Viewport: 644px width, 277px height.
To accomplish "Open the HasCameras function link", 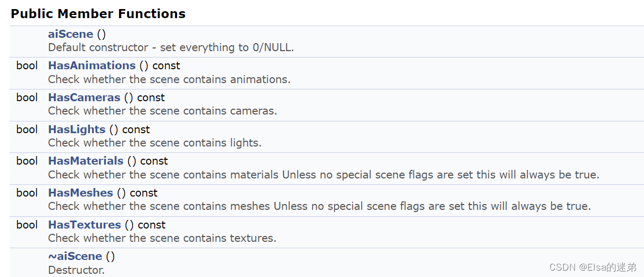I will click(84, 97).
